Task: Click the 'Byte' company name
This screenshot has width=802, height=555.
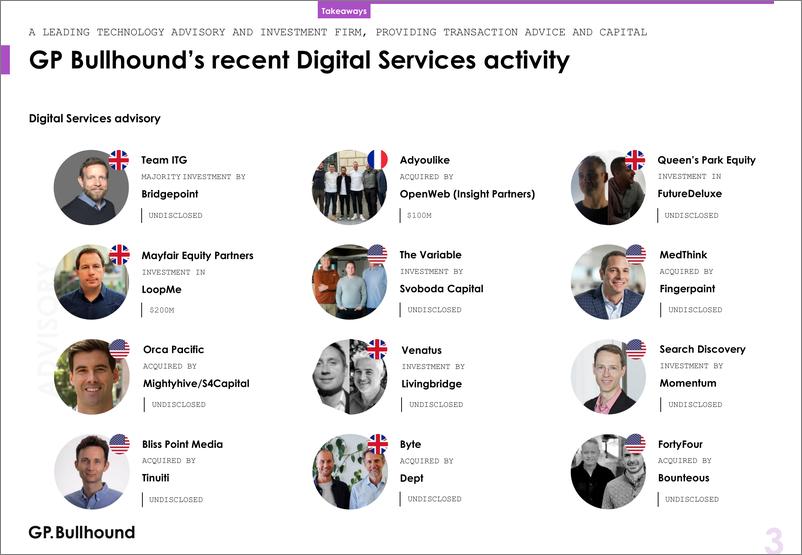Action: [x=410, y=445]
